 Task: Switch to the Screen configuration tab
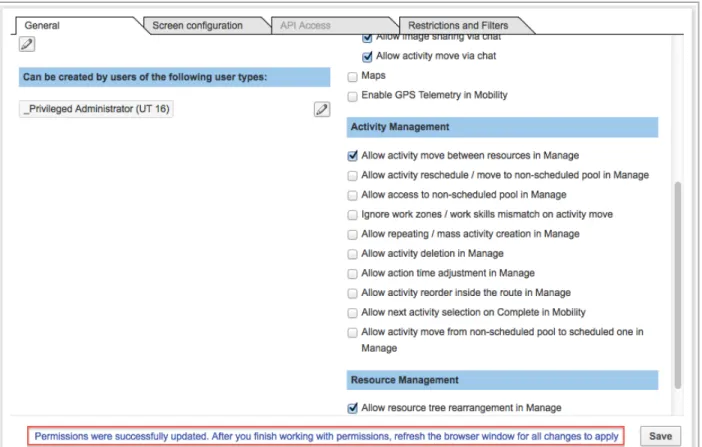(197, 26)
